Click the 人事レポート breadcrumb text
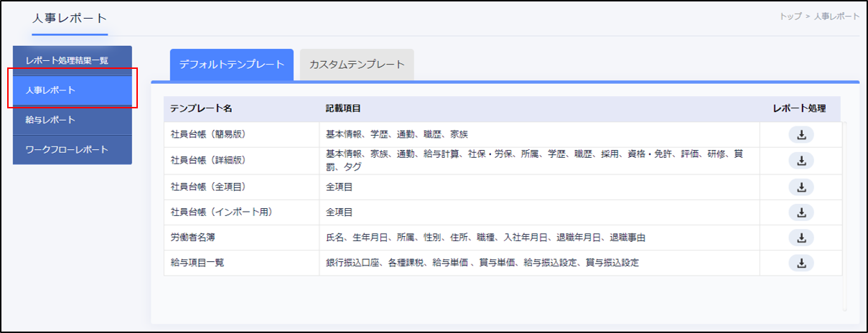The height and width of the screenshot is (333, 868). point(836,17)
